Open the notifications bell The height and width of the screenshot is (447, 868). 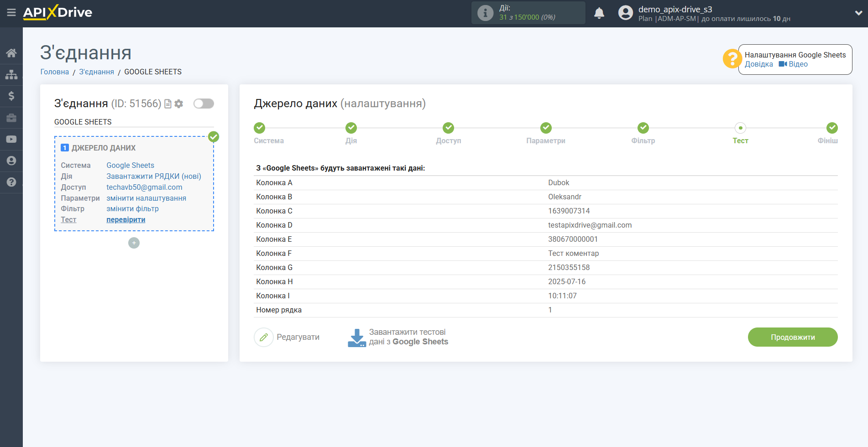[599, 13]
